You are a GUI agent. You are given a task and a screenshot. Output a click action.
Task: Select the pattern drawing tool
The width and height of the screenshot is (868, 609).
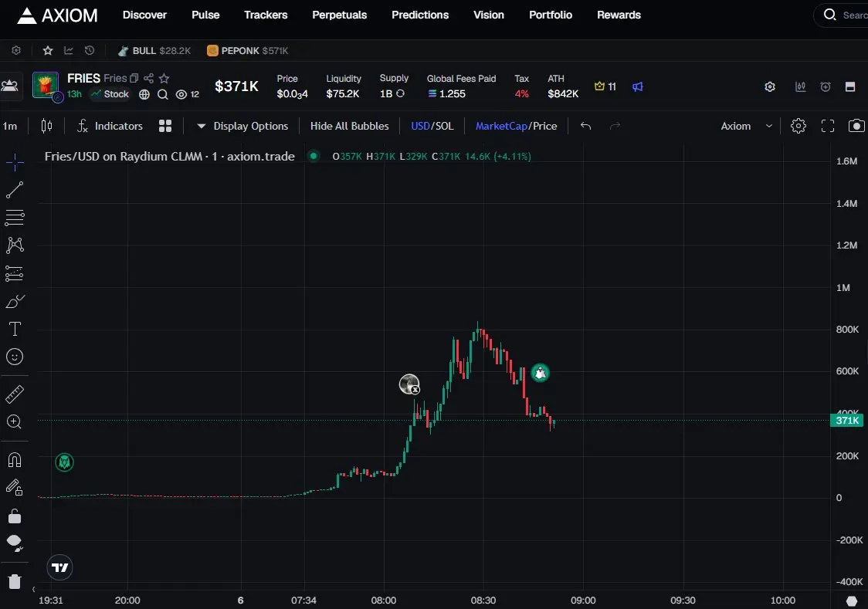pos(15,245)
